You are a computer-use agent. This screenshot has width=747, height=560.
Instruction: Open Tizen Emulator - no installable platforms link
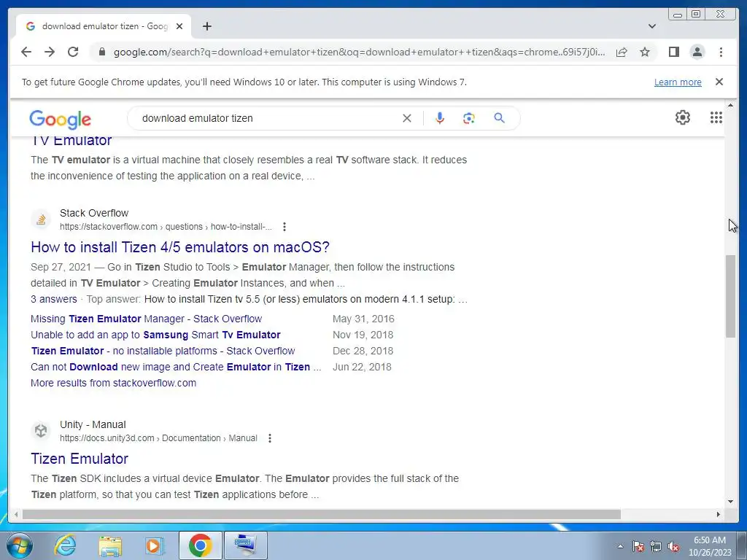(163, 351)
